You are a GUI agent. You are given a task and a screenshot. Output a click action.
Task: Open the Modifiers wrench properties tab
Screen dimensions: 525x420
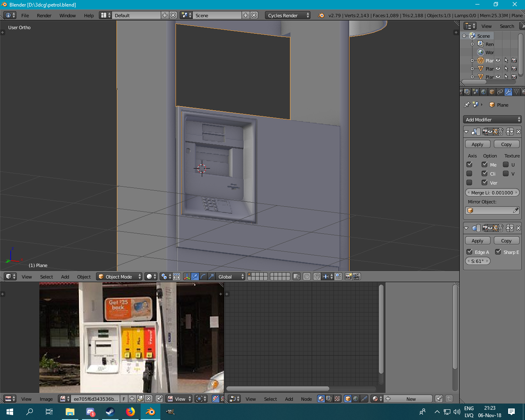[x=508, y=92]
